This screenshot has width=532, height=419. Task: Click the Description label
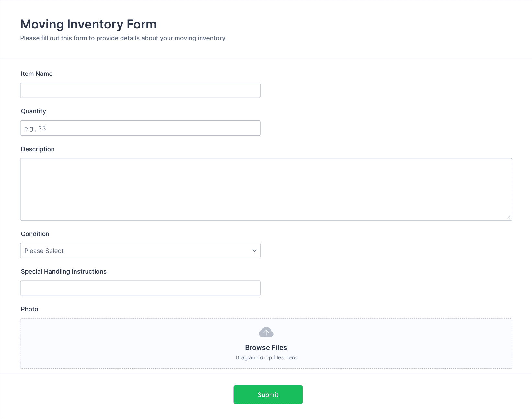pyautogui.click(x=38, y=149)
